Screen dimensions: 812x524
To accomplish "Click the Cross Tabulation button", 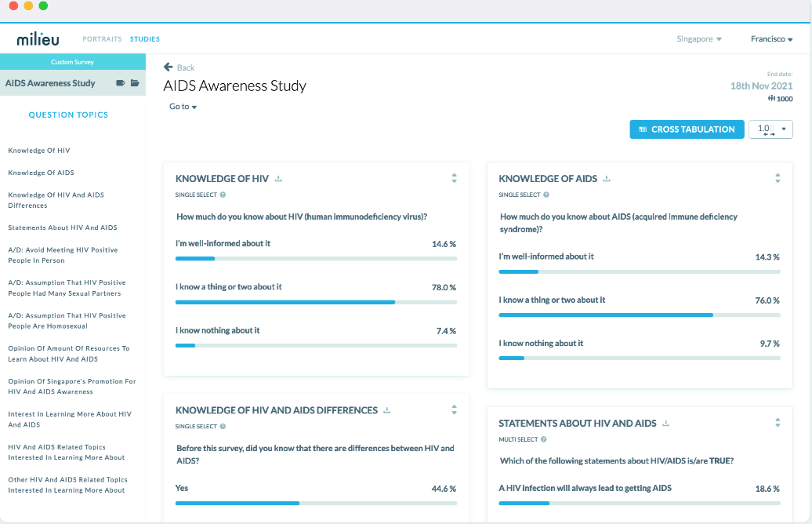I will click(x=686, y=129).
